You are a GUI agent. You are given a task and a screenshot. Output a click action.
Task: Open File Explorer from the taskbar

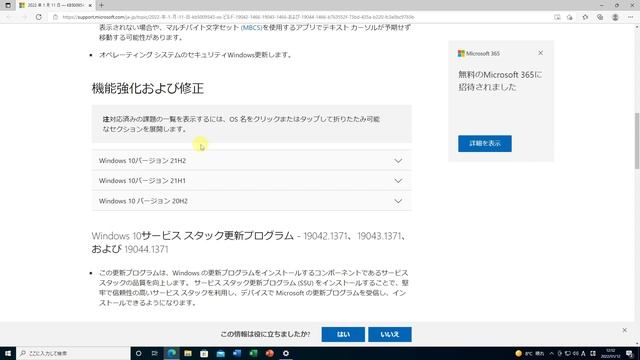[188, 353]
